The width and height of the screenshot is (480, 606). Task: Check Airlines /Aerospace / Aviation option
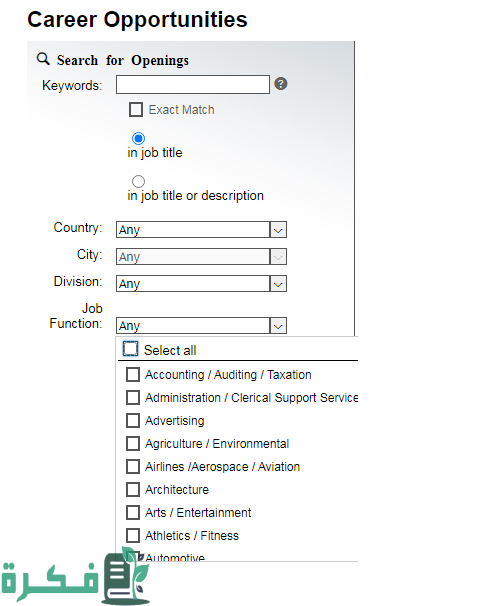point(133,466)
